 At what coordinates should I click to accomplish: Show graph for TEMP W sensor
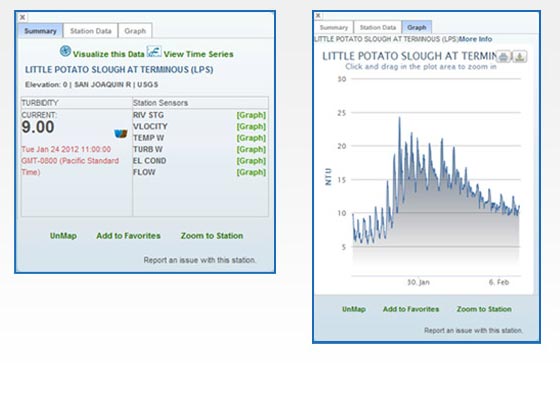251,138
